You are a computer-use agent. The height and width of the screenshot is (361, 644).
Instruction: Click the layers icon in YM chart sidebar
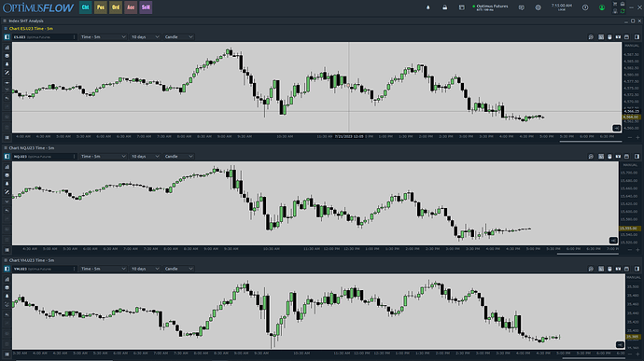click(x=7, y=287)
